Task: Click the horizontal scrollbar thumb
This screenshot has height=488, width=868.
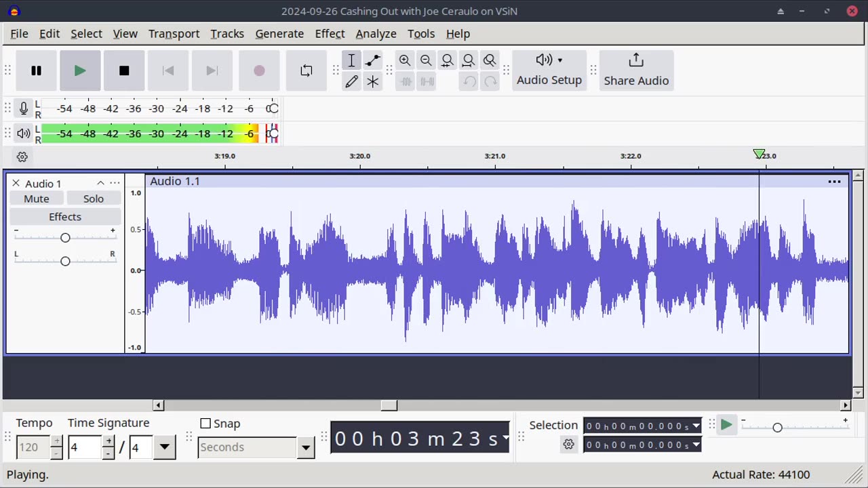Action: pos(389,405)
